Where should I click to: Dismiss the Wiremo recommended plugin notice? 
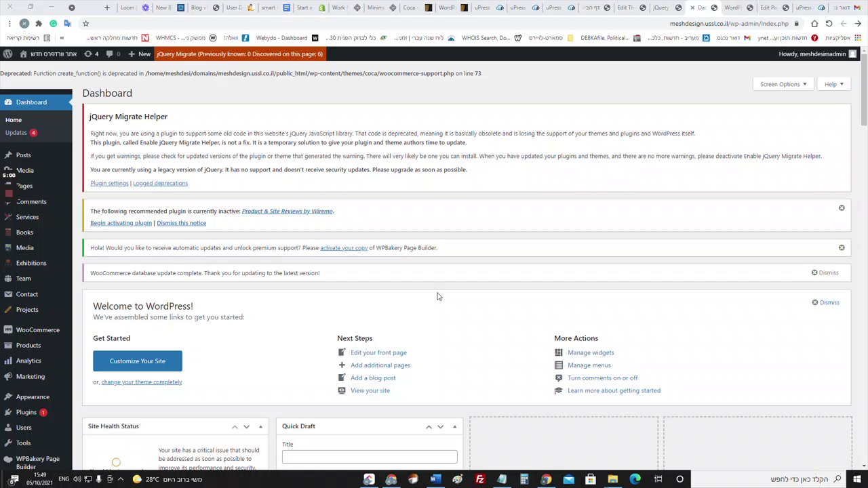pyautogui.click(x=842, y=208)
